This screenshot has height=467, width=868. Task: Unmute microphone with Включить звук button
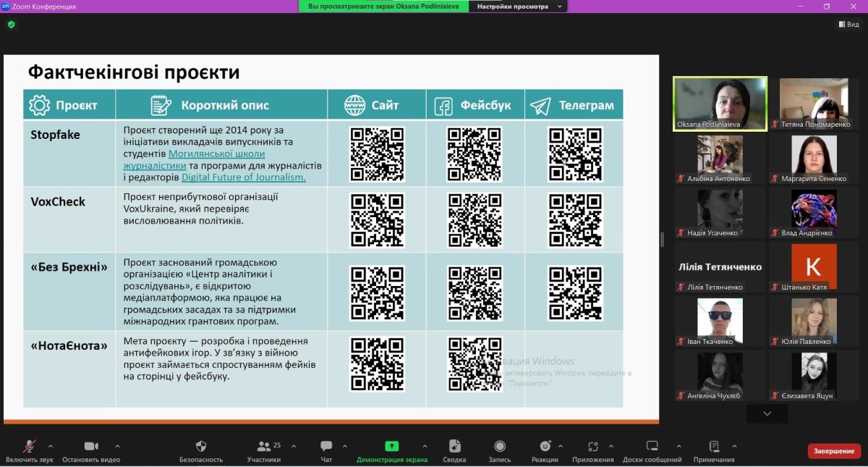coord(29,451)
